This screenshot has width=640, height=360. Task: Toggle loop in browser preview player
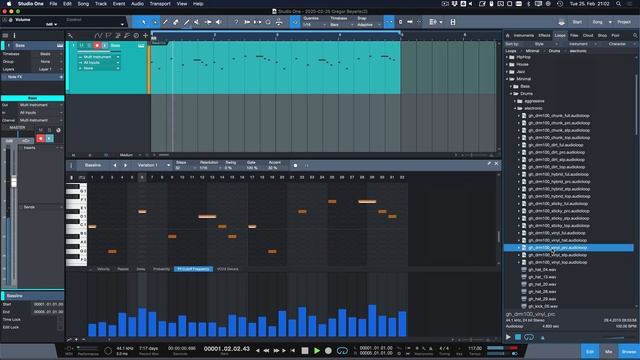[529, 337]
